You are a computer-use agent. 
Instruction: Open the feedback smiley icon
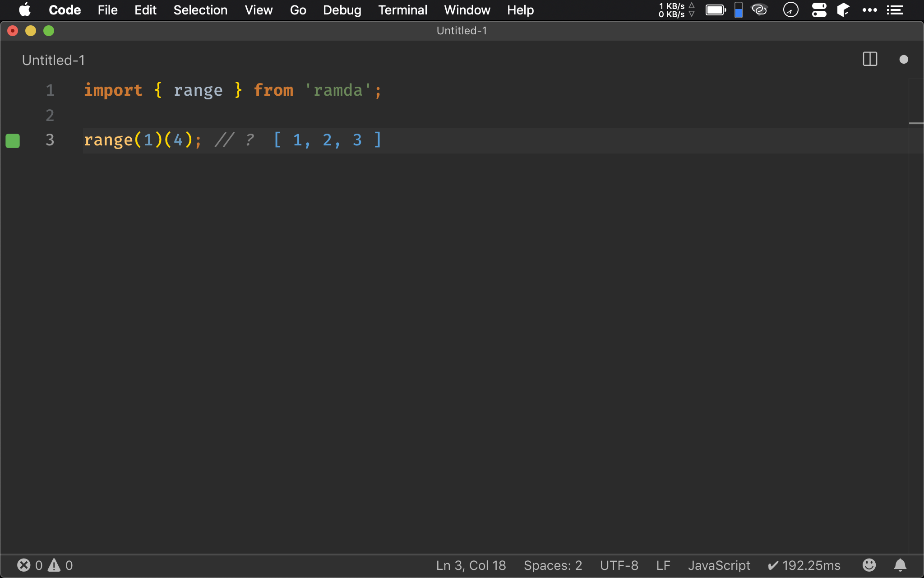click(x=869, y=565)
